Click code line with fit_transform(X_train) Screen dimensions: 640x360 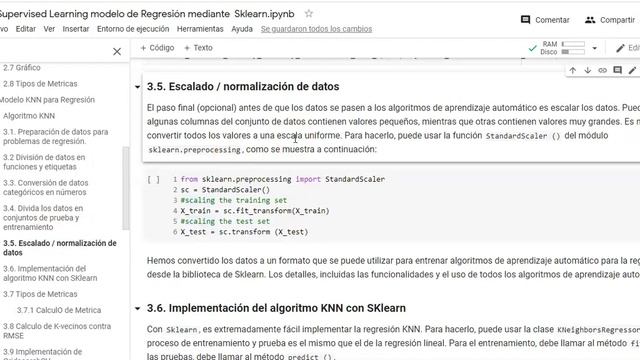pyautogui.click(x=255, y=211)
